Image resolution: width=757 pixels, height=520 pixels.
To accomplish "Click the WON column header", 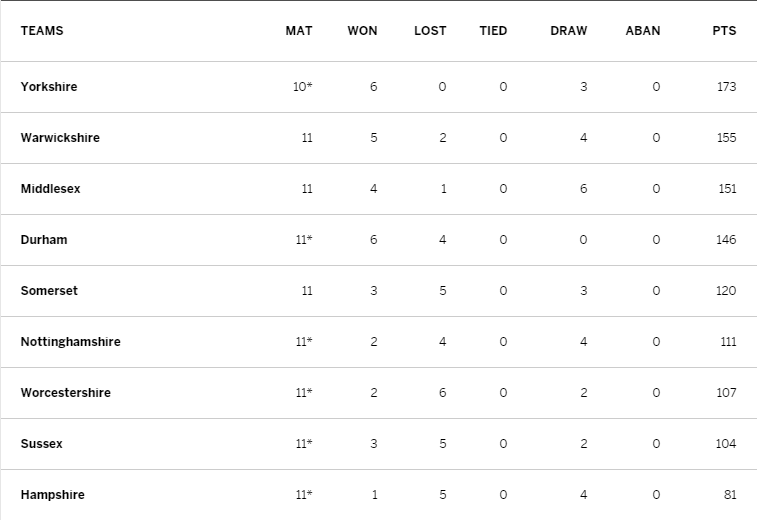I will tap(362, 31).
